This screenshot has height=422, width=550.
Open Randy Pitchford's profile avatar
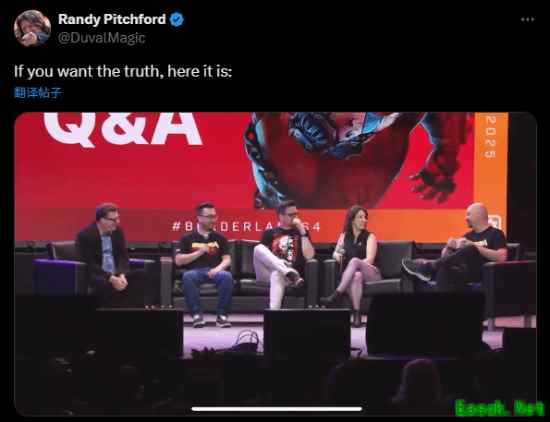[32, 28]
